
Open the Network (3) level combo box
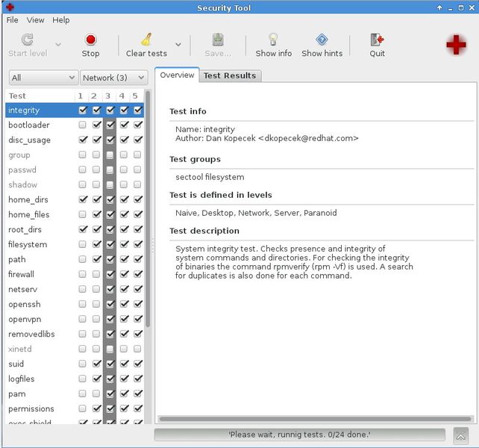tap(113, 78)
